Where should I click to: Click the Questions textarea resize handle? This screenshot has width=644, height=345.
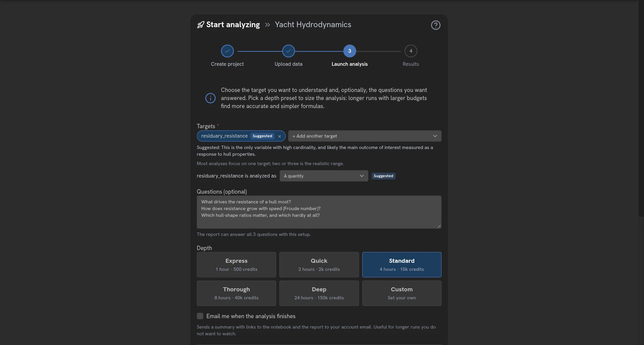click(439, 226)
